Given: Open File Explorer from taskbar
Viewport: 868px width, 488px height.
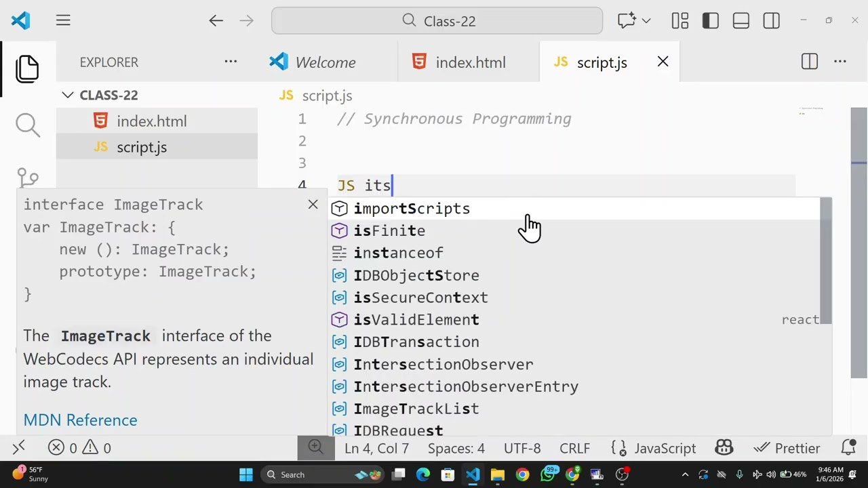Looking at the screenshot, I should (498, 474).
